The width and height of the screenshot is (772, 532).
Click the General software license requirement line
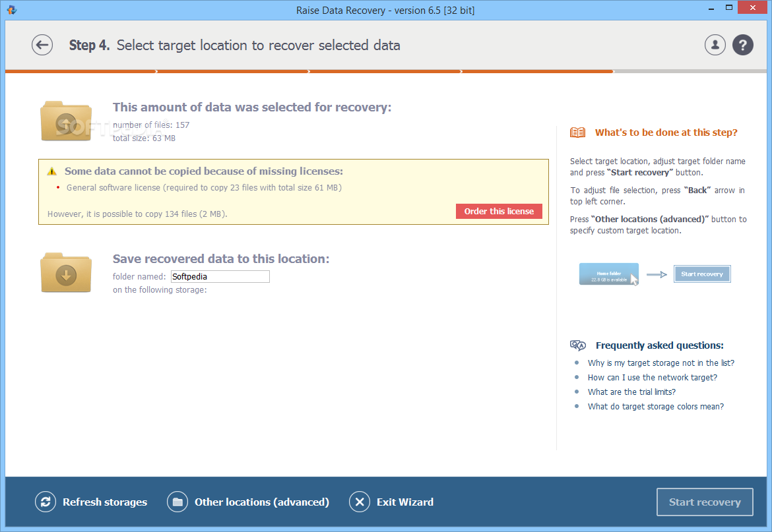(204, 188)
